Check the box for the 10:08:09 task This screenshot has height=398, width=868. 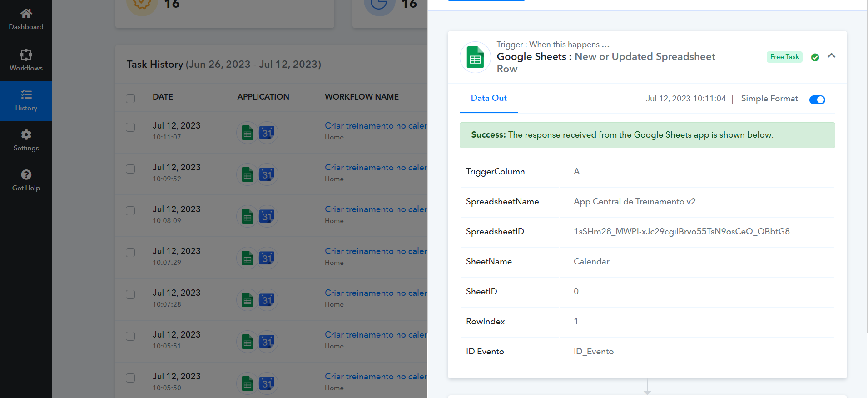130,211
